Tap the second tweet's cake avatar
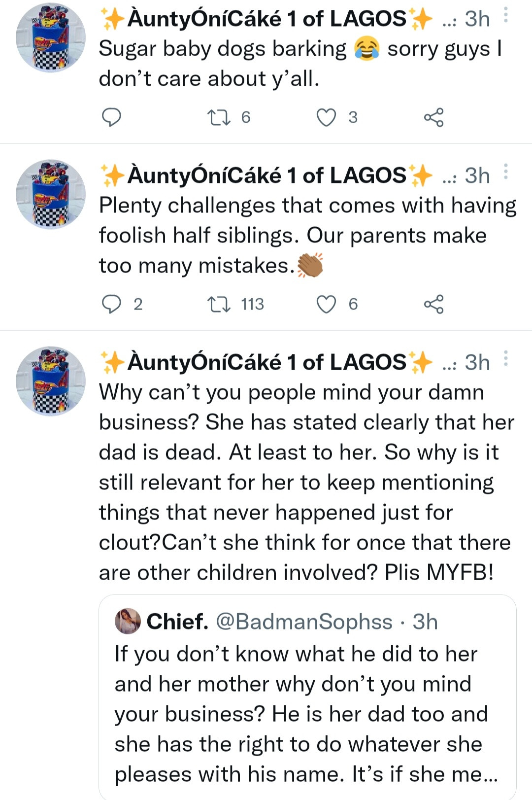The width and height of the screenshot is (532, 800). pos(51,194)
